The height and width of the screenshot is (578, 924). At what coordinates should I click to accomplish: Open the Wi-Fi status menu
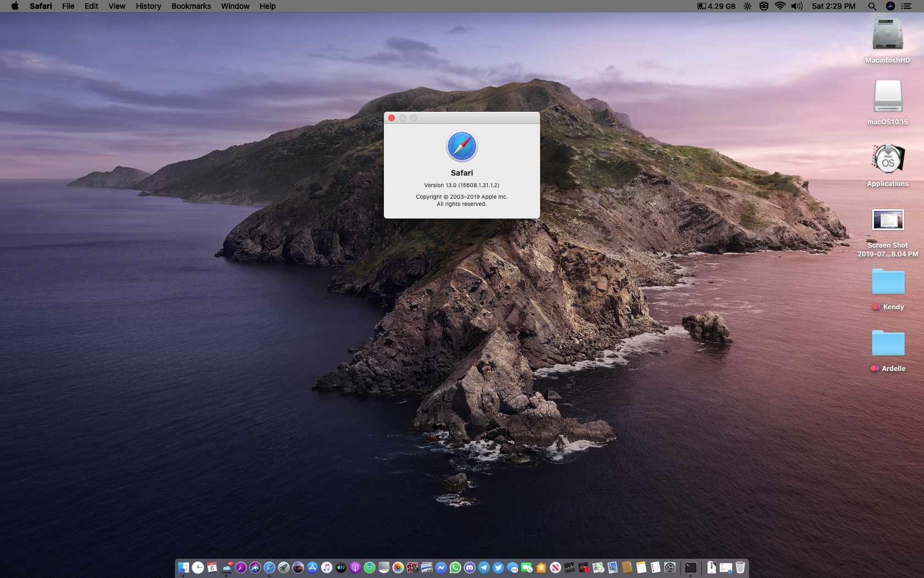(x=780, y=6)
